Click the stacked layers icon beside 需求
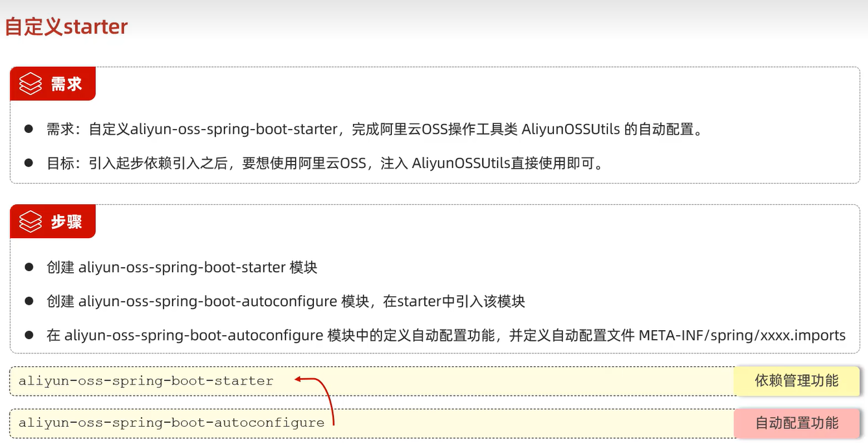 (x=30, y=84)
